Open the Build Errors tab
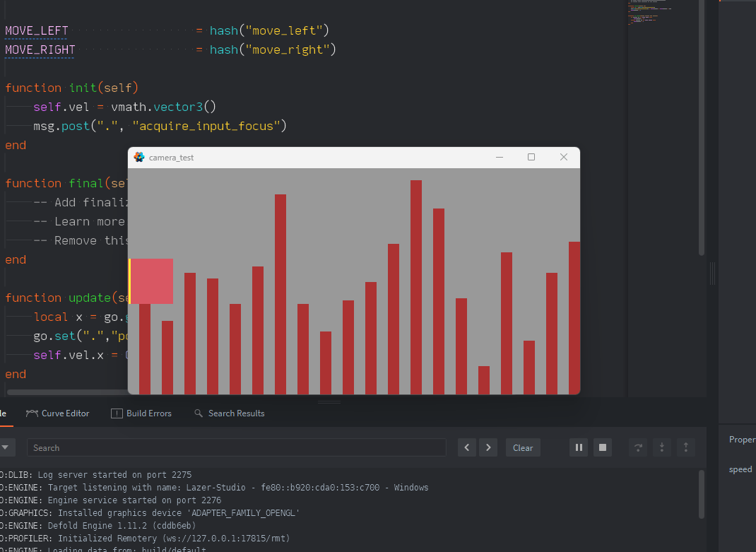This screenshot has height=552, width=756. [141, 413]
